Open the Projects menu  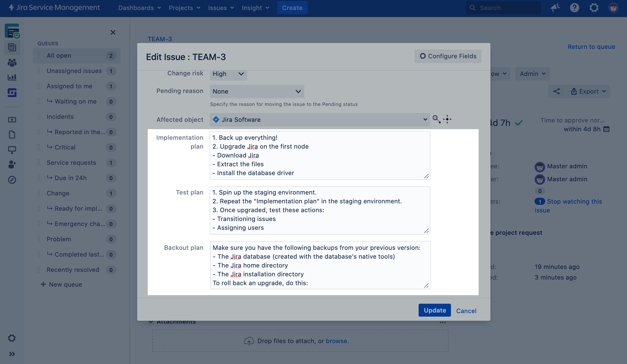(x=184, y=8)
